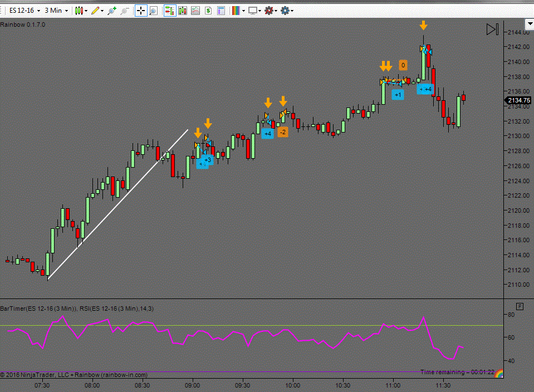Image resolution: width=534 pixels, height=392 pixels.
Task: Click the BarTimer RSI panel label
Action: click(x=77, y=308)
